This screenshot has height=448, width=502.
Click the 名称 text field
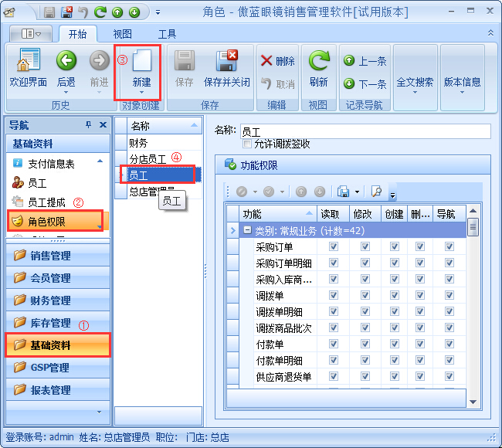tap(365, 131)
